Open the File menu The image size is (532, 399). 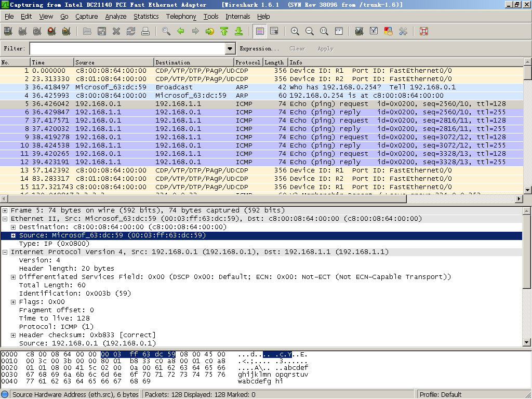(x=9, y=16)
